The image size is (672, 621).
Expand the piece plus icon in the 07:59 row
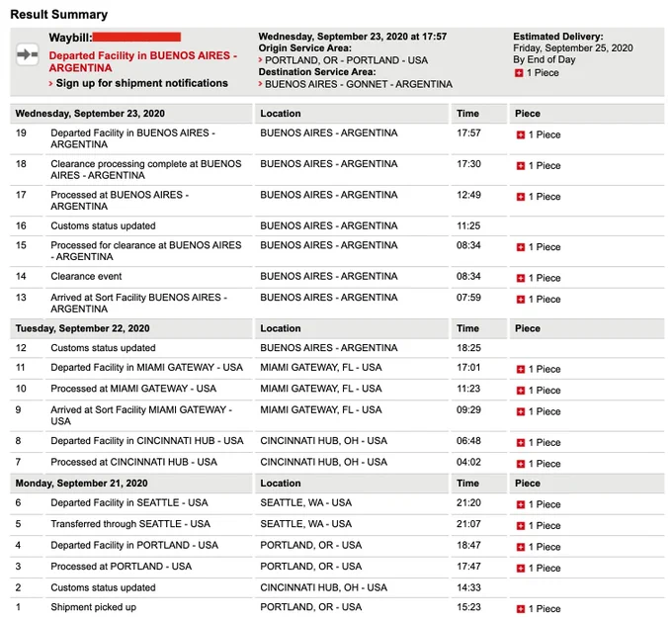click(520, 300)
